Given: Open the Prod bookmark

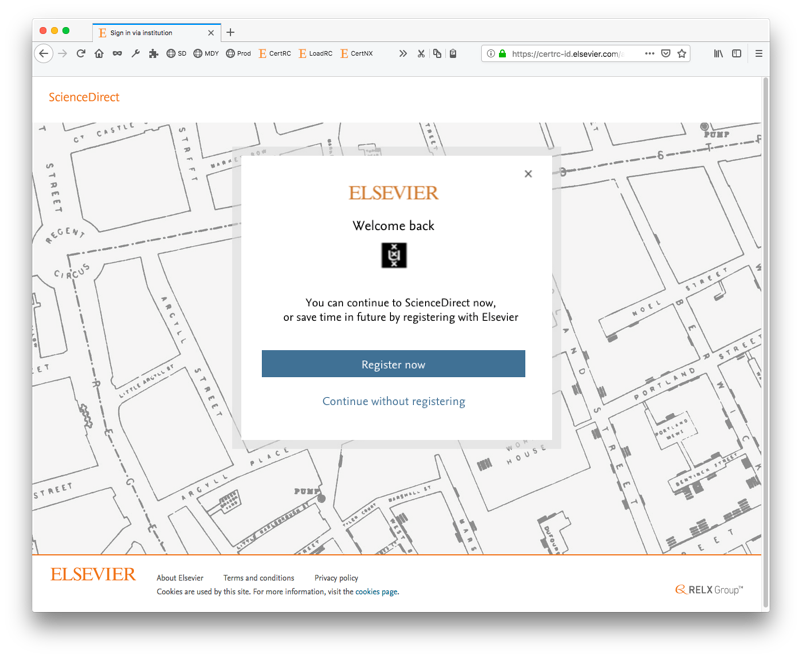Looking at the screenshot, I should coord(238,53).
